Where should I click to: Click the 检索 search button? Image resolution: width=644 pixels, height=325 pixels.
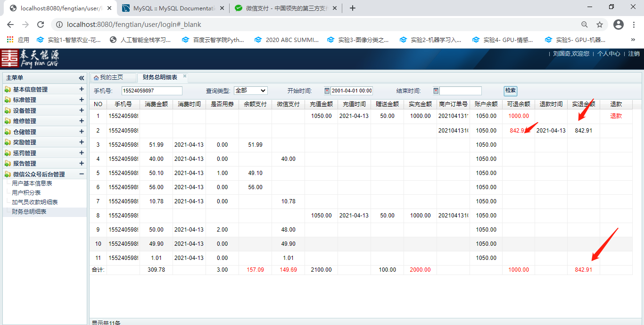click(x=510, y=91)
